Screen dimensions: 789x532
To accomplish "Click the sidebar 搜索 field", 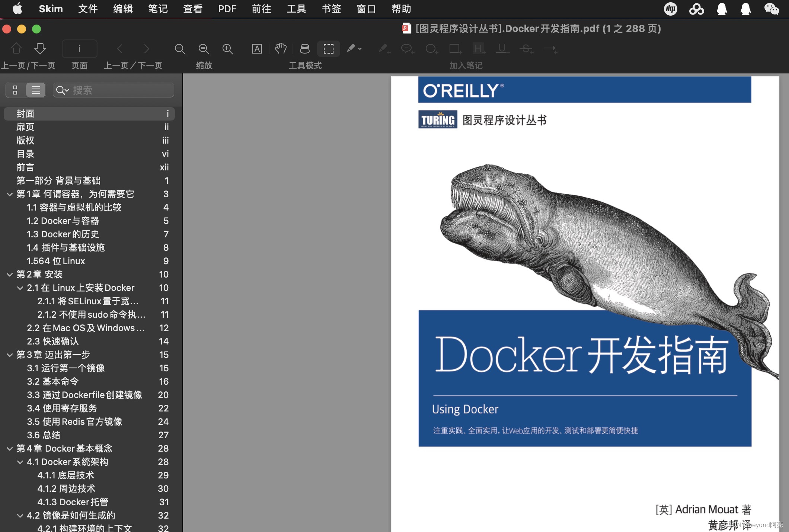I will coord(114,90).
